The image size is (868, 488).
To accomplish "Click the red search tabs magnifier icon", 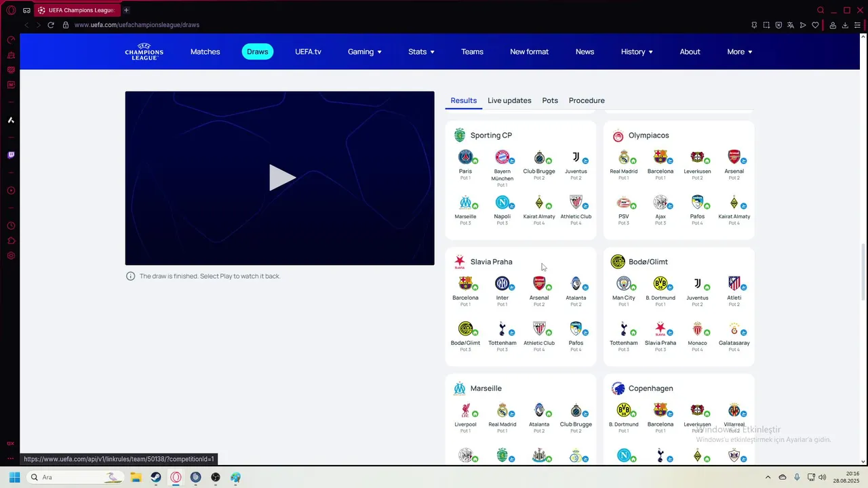I will click(821, 10).
